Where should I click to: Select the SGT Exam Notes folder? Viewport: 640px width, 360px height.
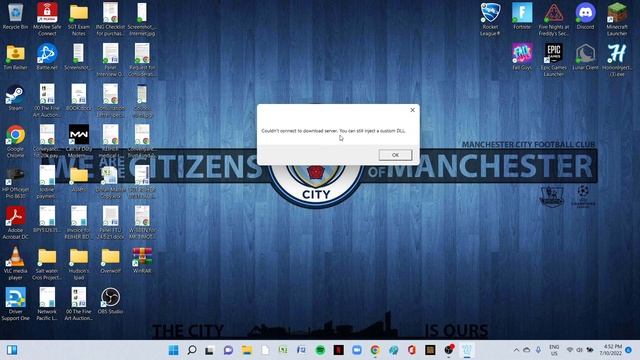coord(79,19)
